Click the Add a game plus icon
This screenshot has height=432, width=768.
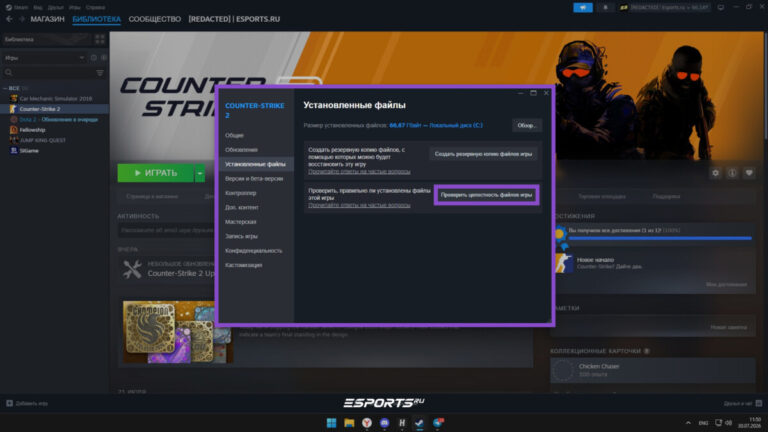[x=9, y=403]
